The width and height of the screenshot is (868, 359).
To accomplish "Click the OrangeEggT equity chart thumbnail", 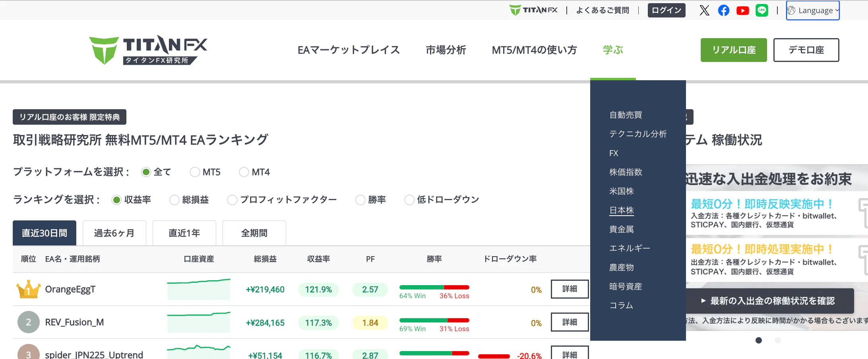I will (x=198, y=289).
